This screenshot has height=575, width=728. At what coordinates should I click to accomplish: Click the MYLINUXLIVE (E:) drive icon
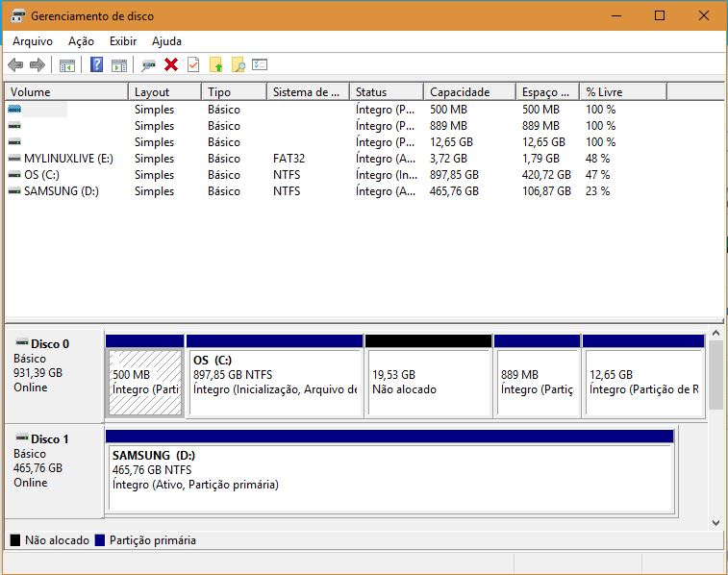(14, 159)
